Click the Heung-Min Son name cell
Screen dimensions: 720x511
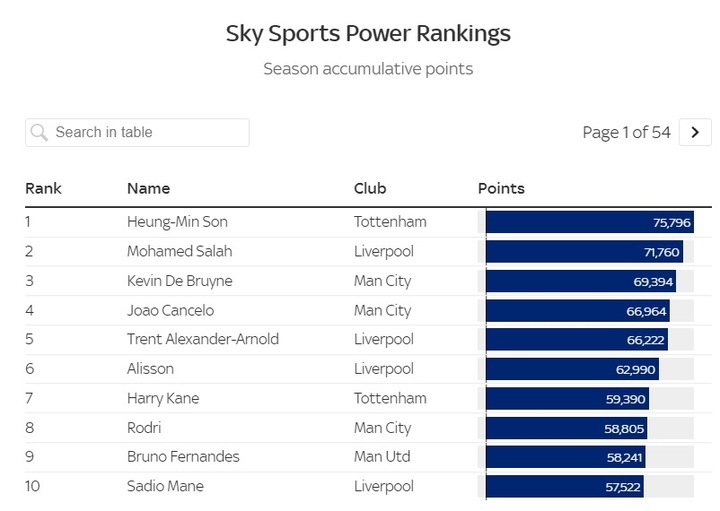(x=177, y=222)
